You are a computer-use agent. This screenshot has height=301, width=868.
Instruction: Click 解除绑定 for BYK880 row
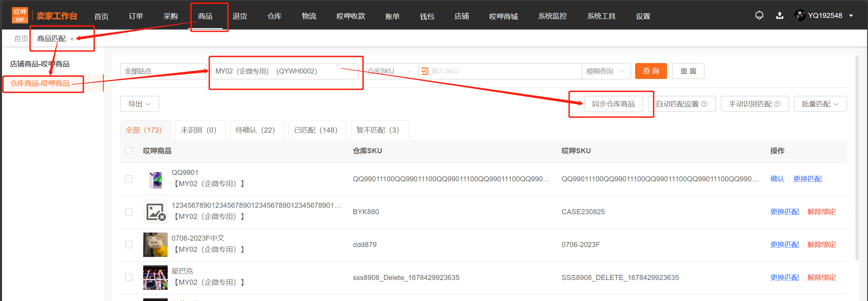click(821, 212)
